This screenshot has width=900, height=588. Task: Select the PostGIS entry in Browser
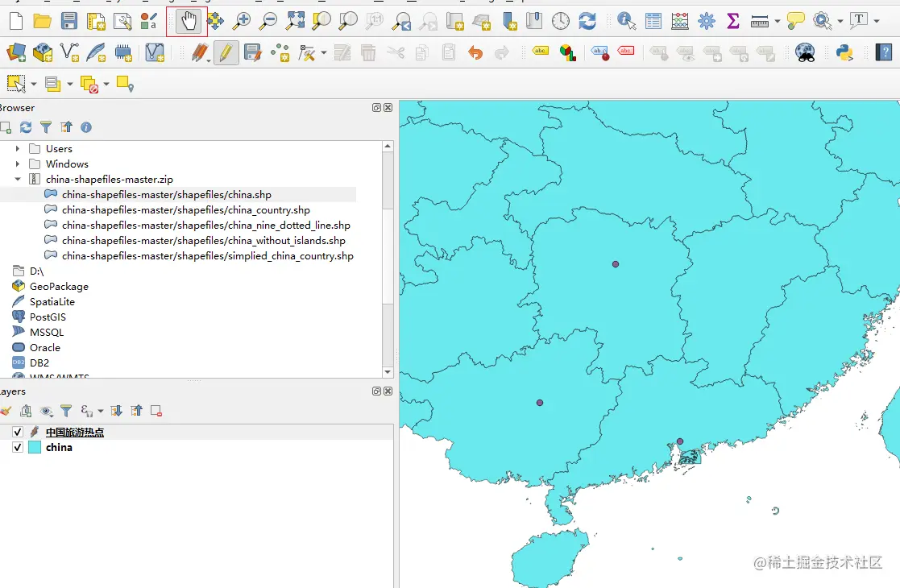(48, 317)
